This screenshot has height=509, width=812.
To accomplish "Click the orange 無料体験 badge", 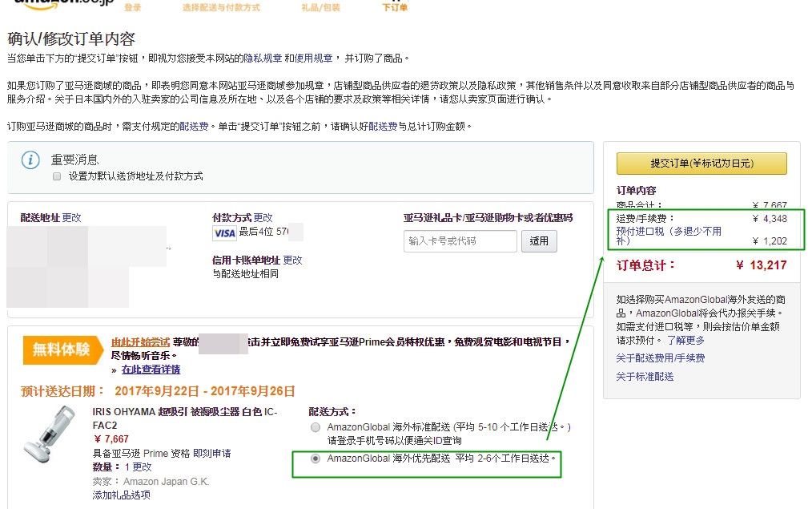I will click(x=62, y=349).
